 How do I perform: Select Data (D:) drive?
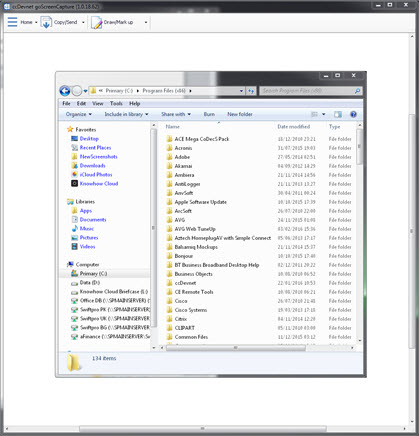(90, 283)
